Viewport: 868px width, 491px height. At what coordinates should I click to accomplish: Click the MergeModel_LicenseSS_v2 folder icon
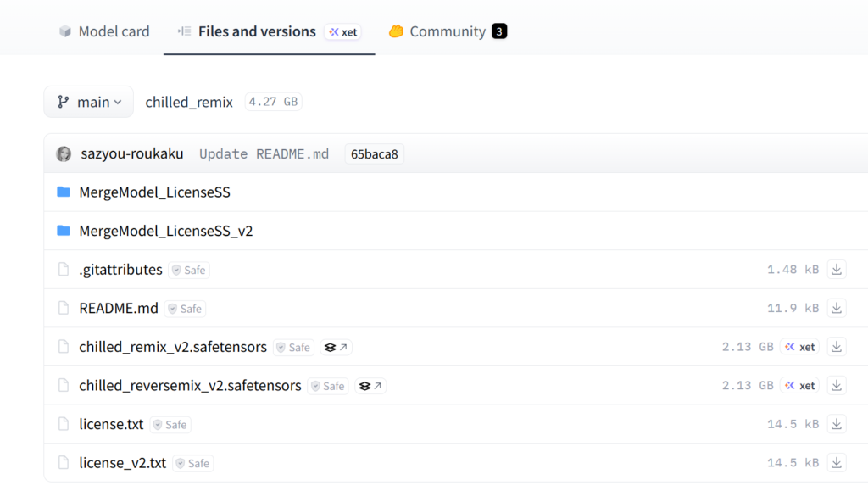tap(64, 231)
